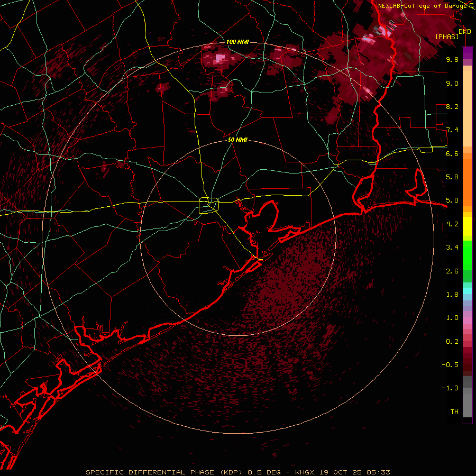Viewport: 476px width, 476px height.
Task: Click the yellow Houston loop highway square
Action: click(x=209, y=205)
